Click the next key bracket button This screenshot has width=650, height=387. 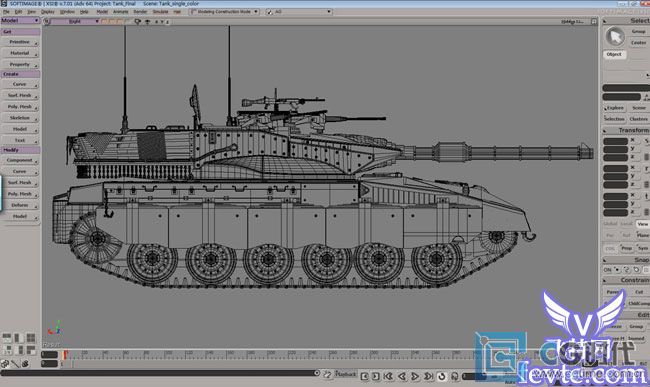point(376,376)
